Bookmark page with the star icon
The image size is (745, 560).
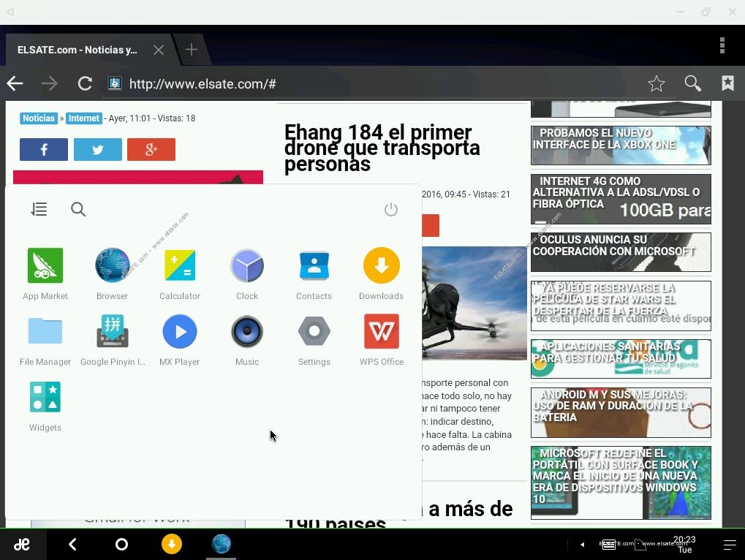click(656, 83)
